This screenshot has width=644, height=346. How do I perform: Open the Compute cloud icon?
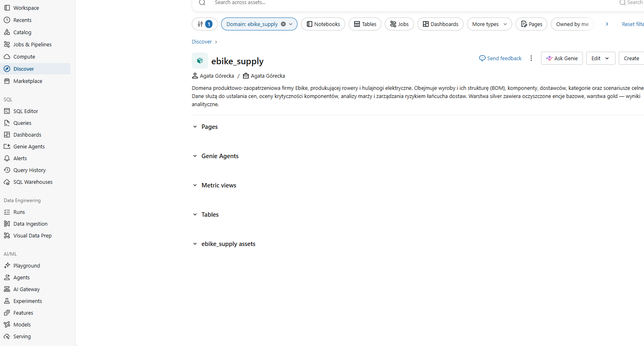pyautogui.click(x=7, y=57)
